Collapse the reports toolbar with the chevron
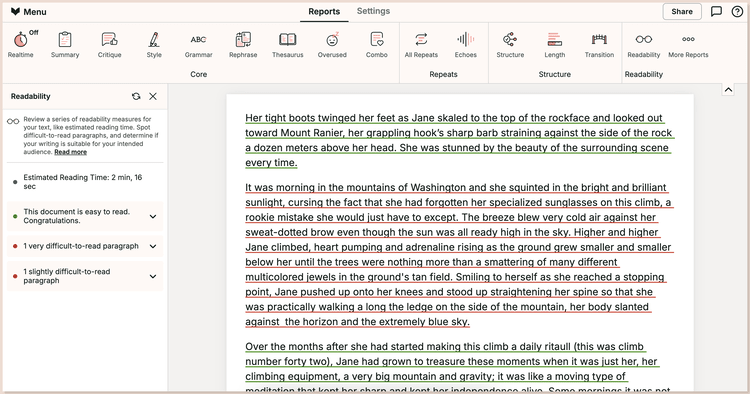 click(x=728, y=89)
